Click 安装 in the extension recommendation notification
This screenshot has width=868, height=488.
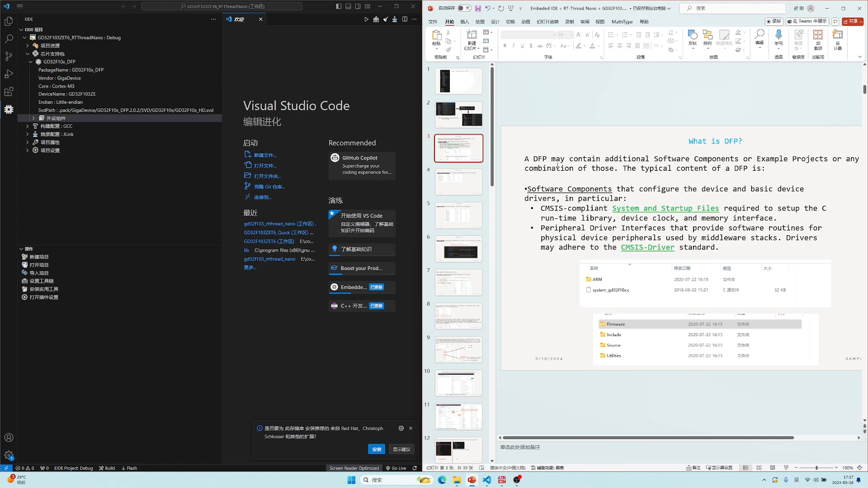point(377,449)
